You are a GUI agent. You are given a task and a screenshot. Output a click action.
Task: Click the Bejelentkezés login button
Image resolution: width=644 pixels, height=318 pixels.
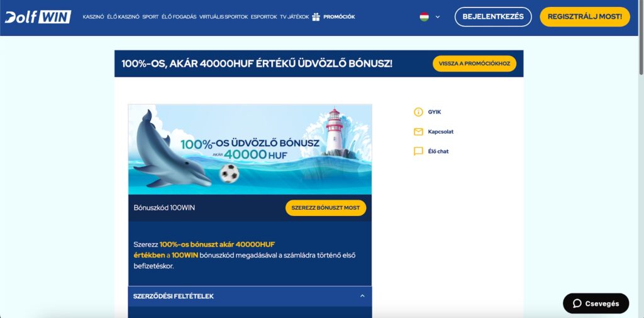point(493,17)
